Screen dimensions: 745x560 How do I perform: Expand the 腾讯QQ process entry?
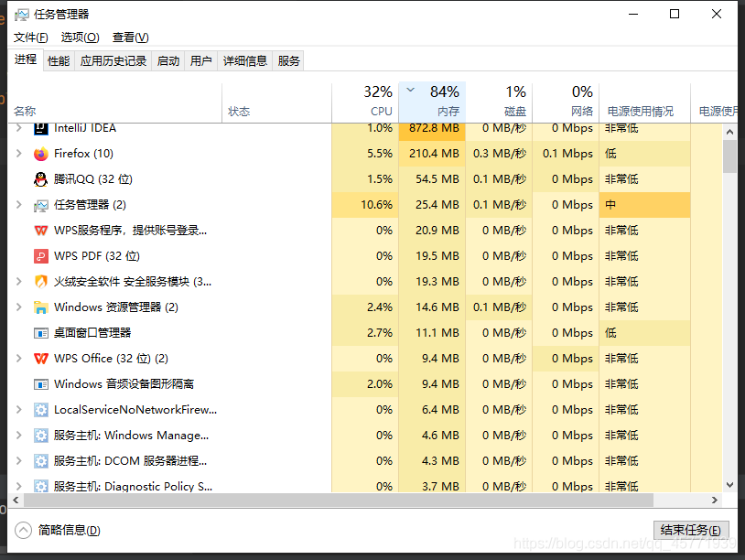pos(20,179)
